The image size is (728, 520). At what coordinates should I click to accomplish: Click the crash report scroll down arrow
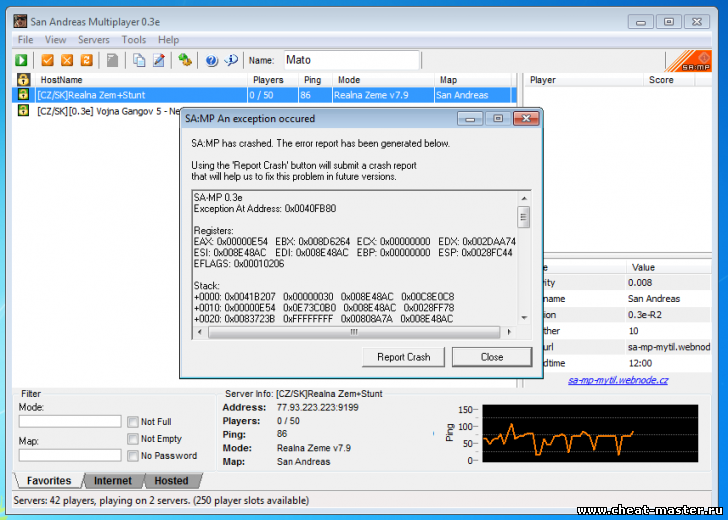click(524, 318)
